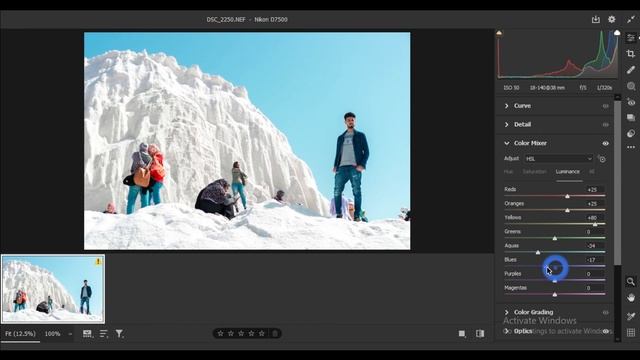Toggle Detail panel visibility eye
Screen dimensions: 640x360
pyautogui.click(x=605, y=125)
